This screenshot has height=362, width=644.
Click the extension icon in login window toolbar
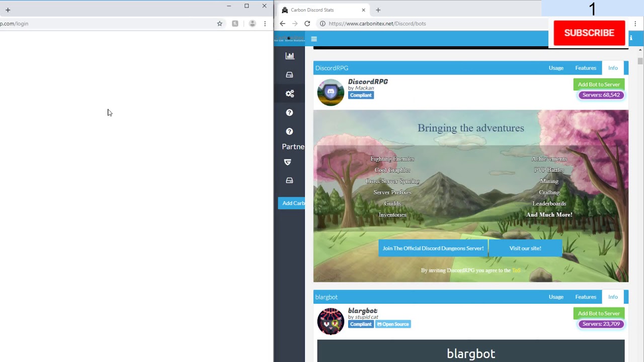point(235,24)
